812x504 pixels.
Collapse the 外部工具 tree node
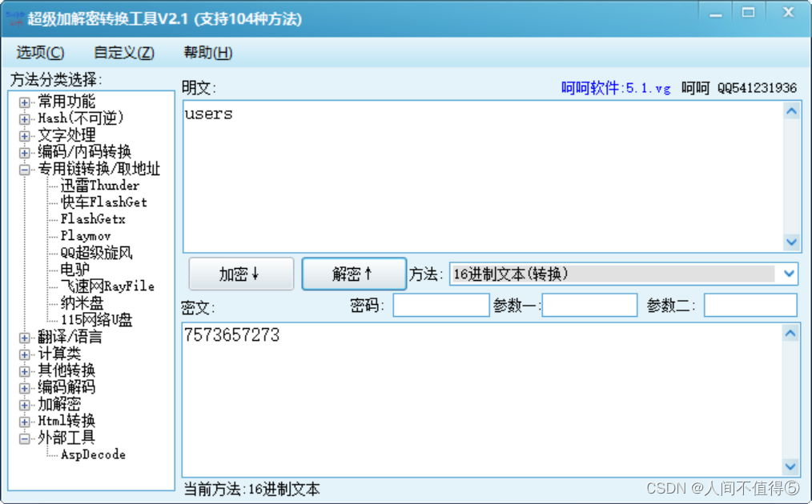24,438
